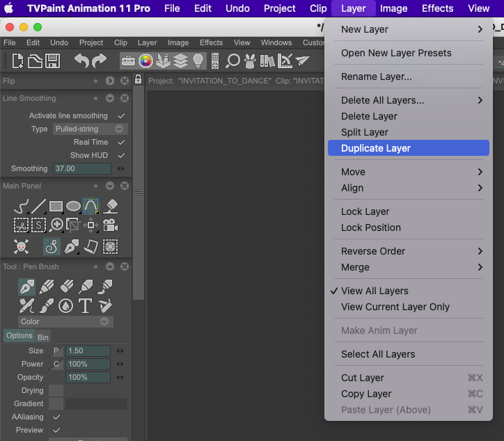Choose Rename Layer... menu entry
Image resolution: width=504 pixels, height=441 pixels.
coord(409,77)
